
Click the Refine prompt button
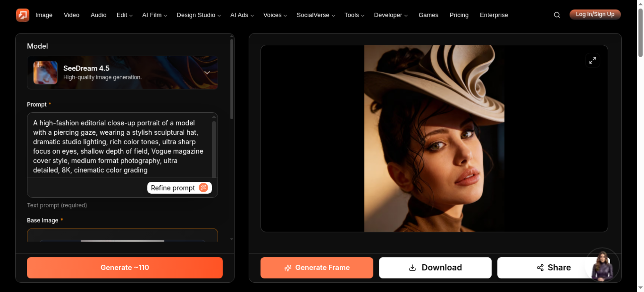pos(179,188)
